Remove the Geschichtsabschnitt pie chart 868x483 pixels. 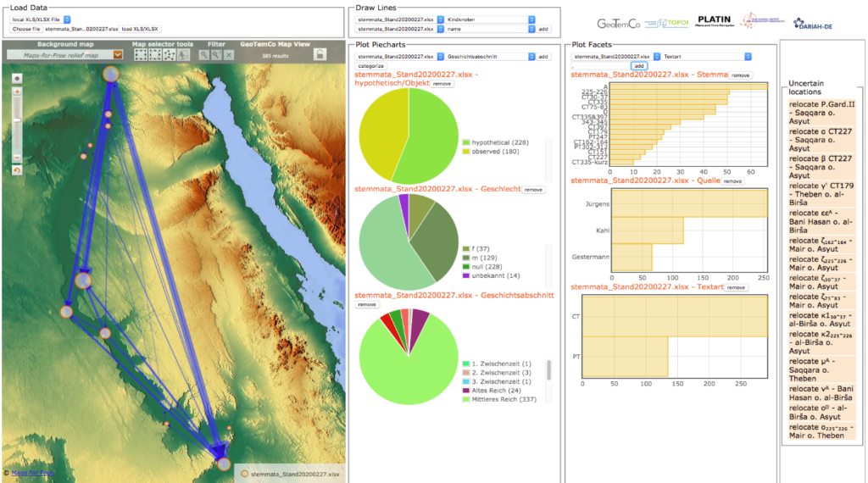(x=366, y=304)
